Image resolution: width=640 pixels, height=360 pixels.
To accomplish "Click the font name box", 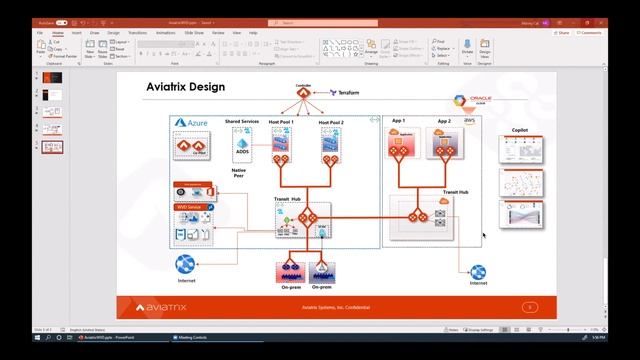I will click(x=158, y=44).
